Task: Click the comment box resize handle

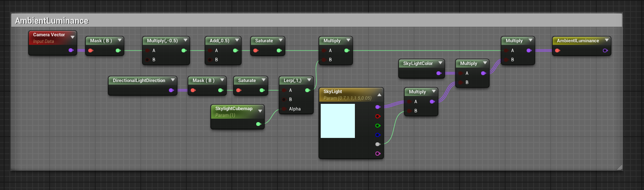Action: coord(620,168)
